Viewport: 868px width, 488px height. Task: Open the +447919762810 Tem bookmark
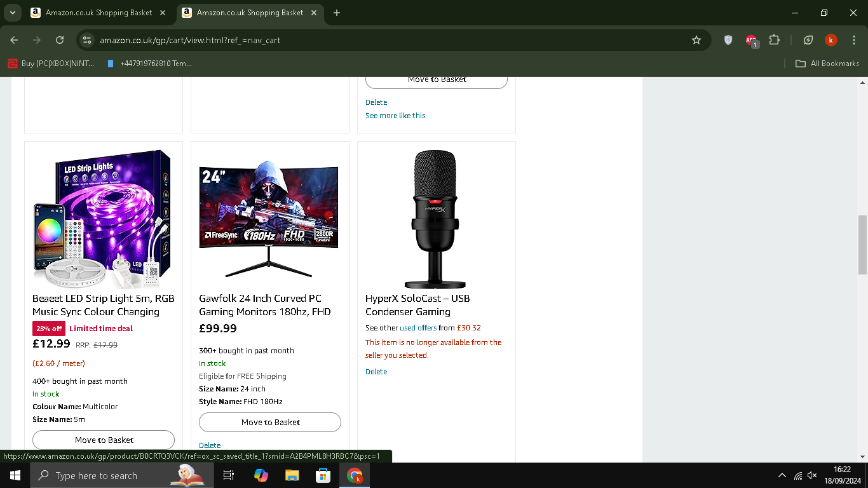(x=149, y=64)
